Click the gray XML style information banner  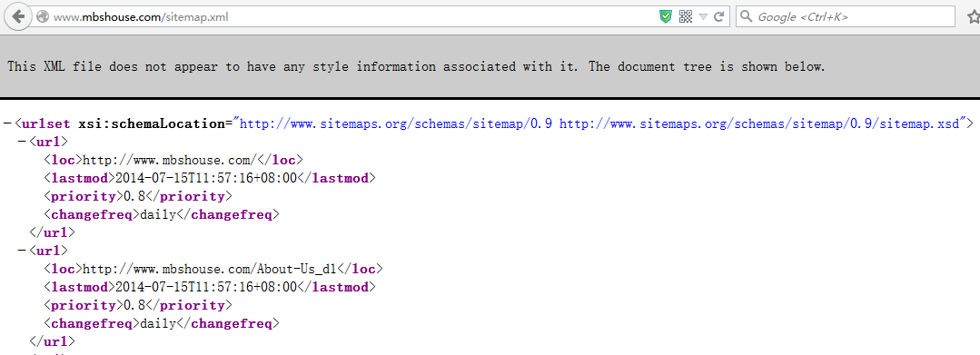tap(490, 67)
